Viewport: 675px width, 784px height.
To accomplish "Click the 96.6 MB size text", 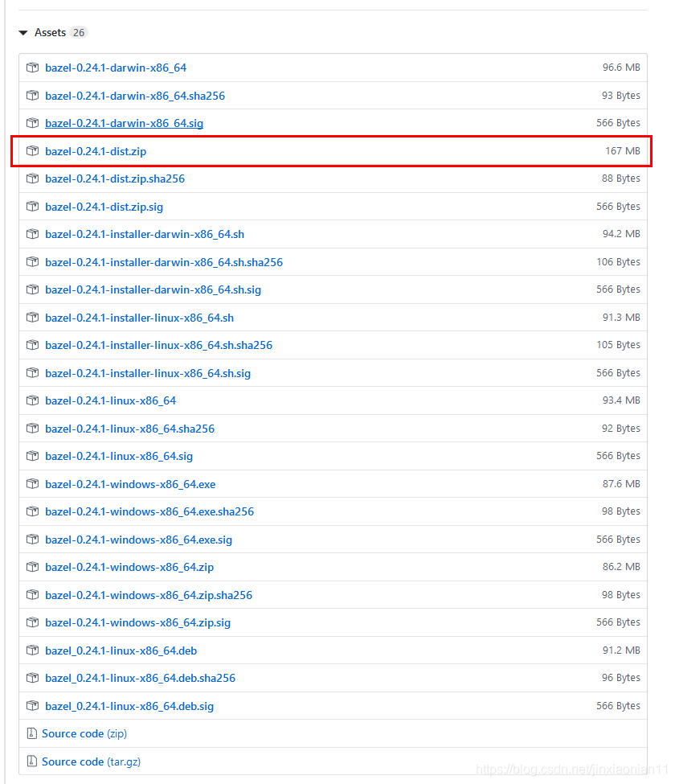I will click(x=621, y=67).
